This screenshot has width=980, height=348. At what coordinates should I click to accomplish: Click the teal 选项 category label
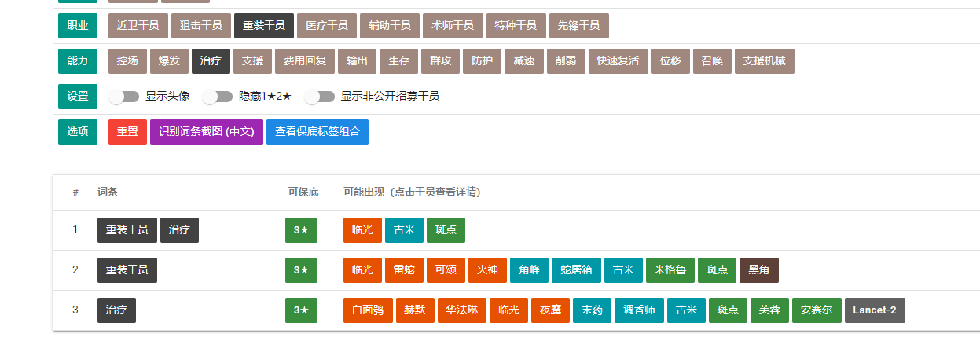[78, 132]
